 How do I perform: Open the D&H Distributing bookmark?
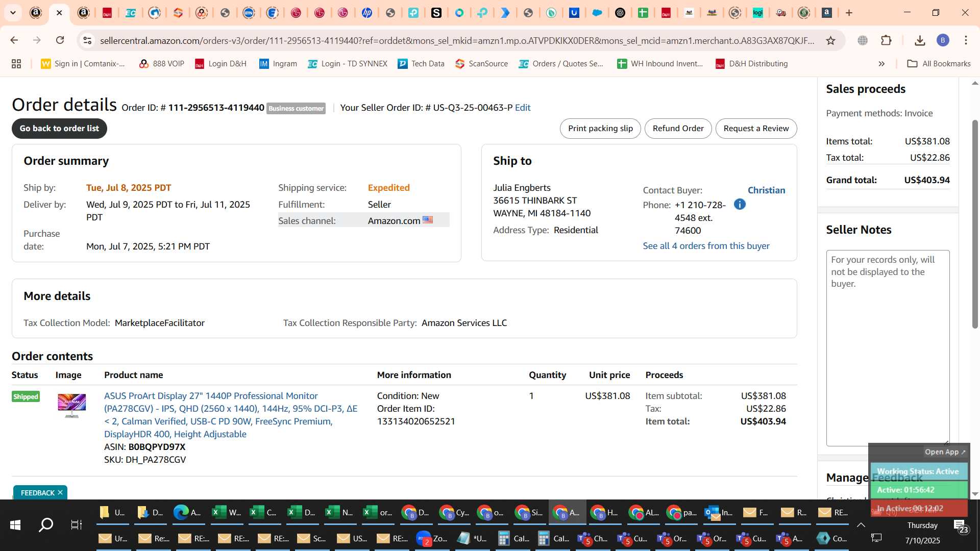click(751, 64)
